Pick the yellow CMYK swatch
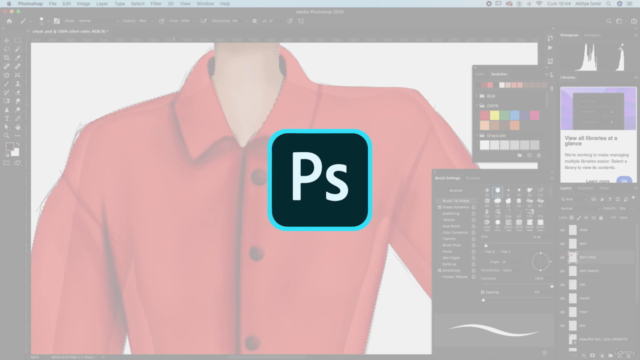Viewport: 640px width, 360px height. point(494,116)
